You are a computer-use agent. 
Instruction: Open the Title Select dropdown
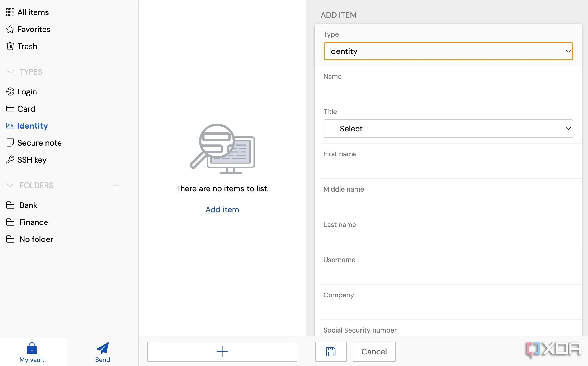click(448, 129)
